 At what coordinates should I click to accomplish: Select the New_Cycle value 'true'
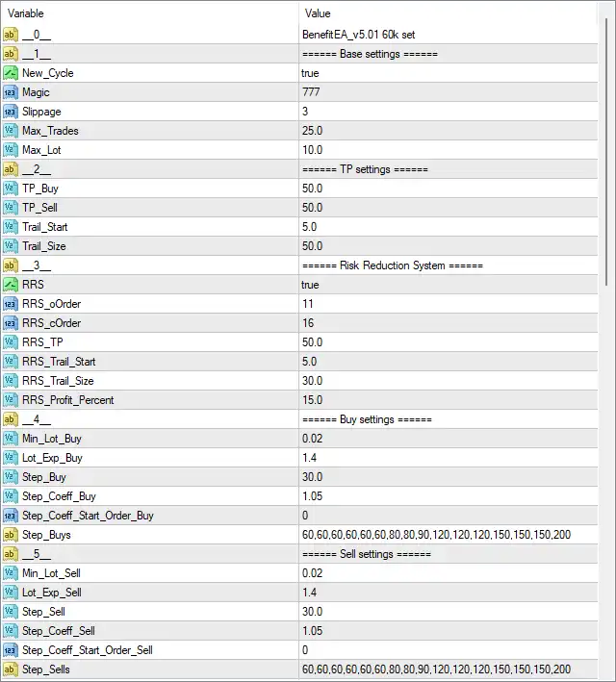coord(310,73)
